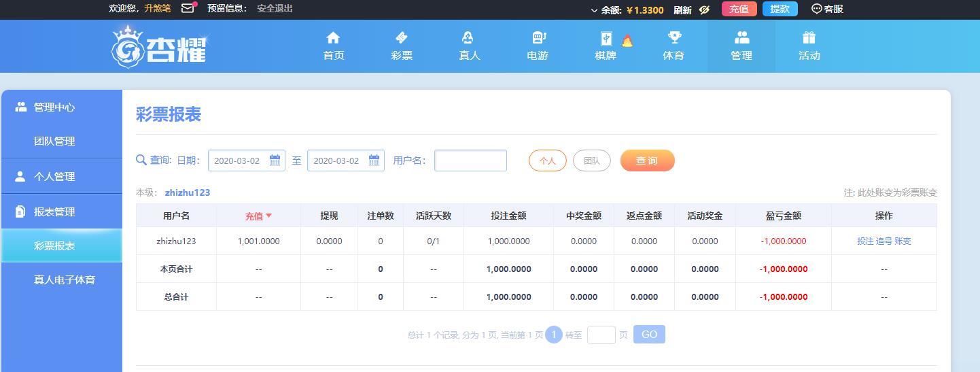
Task: Open start date calendar picker
Action: coord(275,160)
